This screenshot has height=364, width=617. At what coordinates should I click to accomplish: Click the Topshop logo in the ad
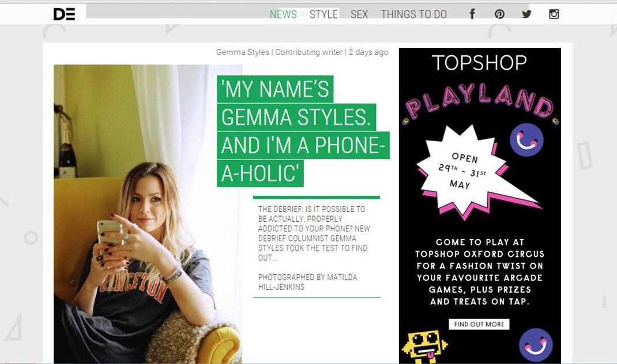[x=479, y=63]
